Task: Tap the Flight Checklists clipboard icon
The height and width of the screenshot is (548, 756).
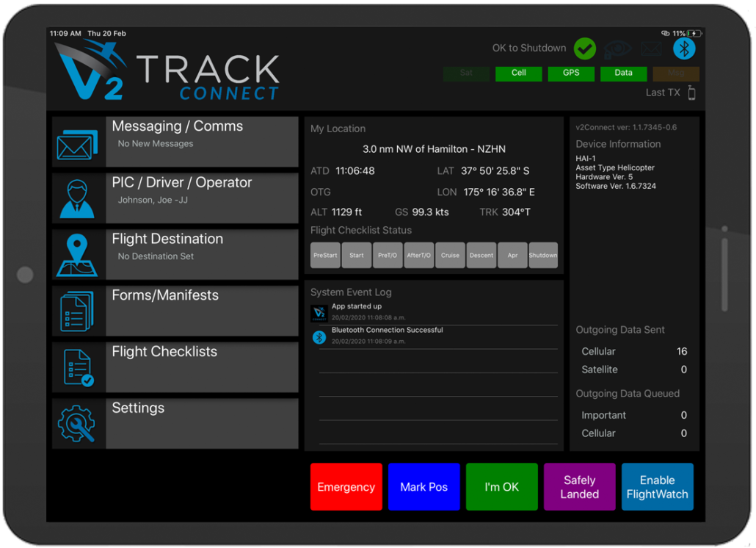Action: click(78, 367)
